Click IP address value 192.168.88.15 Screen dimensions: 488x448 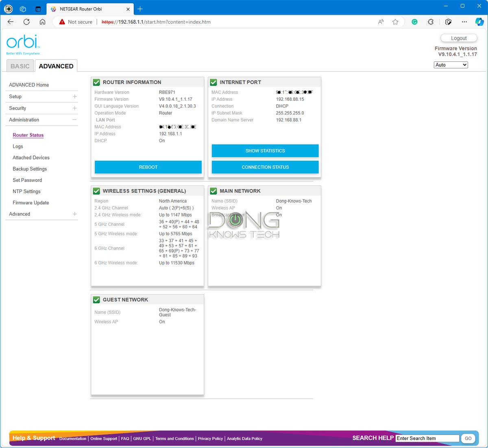pos(290,99)
